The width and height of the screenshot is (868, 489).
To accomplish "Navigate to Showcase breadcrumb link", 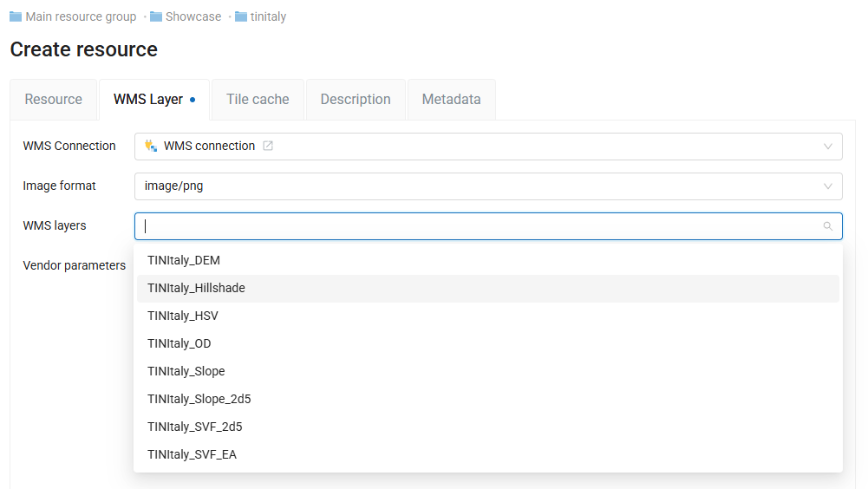I will click(x=193, y=17).
